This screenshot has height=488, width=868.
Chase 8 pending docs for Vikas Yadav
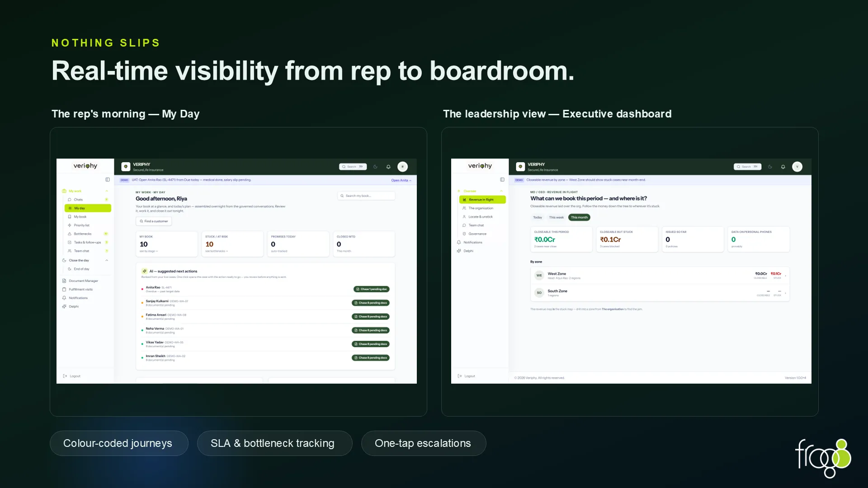pyautogui.click(x=371, y=344)
